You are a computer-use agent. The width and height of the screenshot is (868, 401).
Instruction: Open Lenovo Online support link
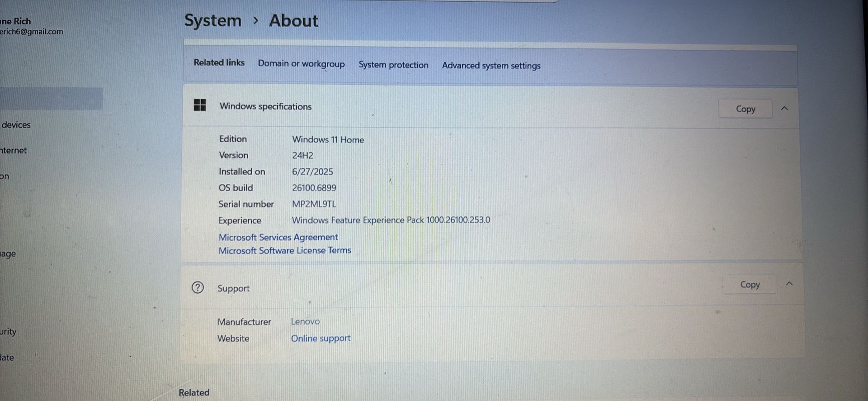[321, 338]
